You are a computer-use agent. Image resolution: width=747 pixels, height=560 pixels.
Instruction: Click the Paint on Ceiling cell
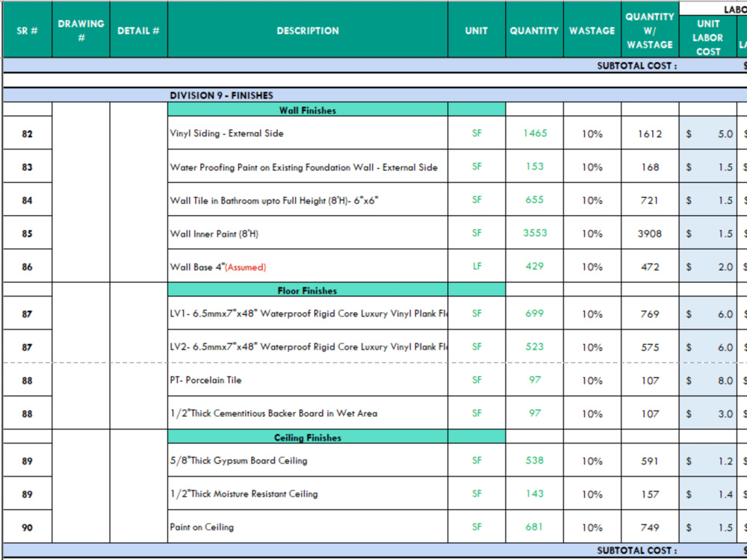point(308,527)
